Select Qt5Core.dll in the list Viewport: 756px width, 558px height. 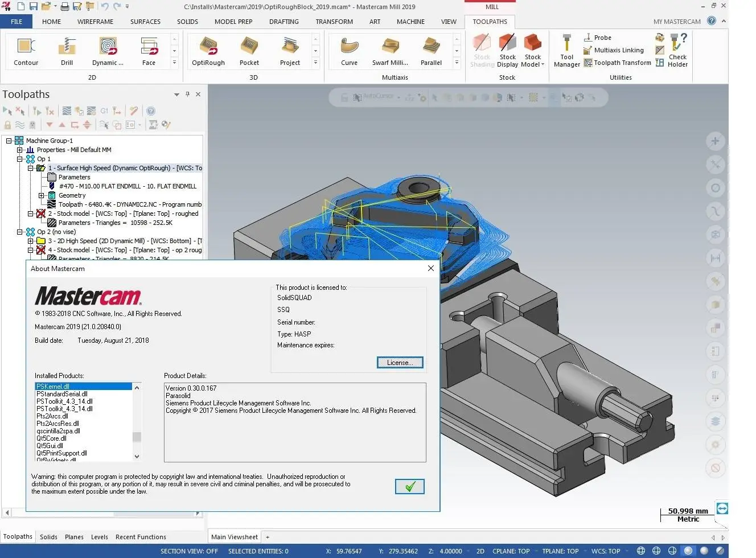(51, 438)
